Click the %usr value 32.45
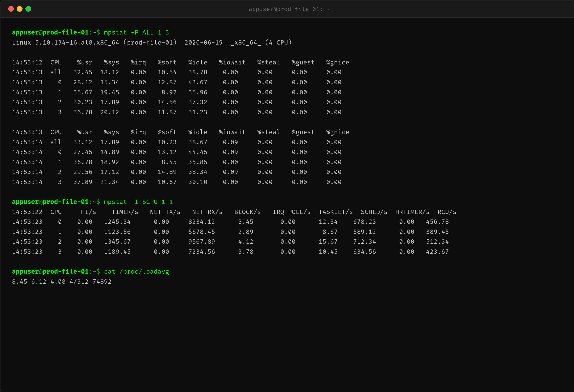 (83, 72)
